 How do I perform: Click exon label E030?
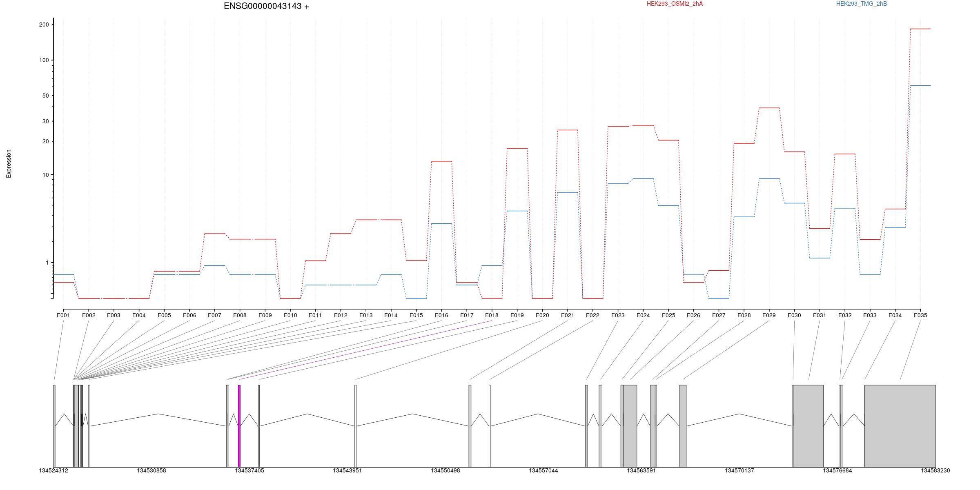794,315
